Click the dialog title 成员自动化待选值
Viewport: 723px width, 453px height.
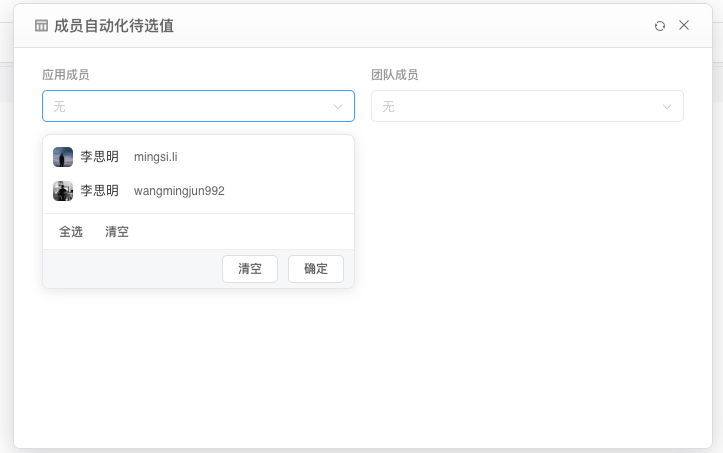(x=113, y=26)
